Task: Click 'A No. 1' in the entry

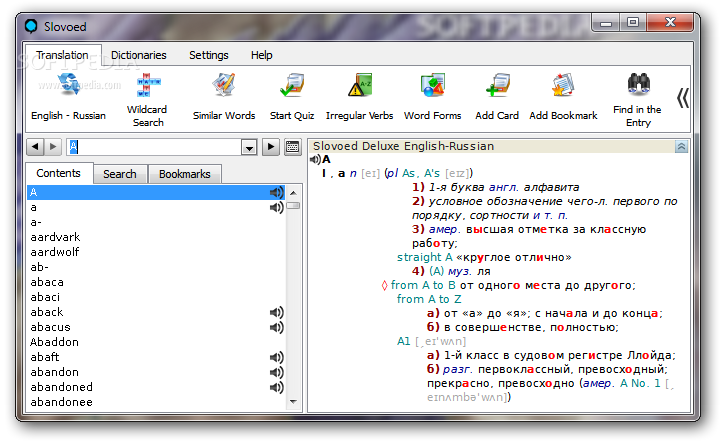Action: [x=640, y=383]
